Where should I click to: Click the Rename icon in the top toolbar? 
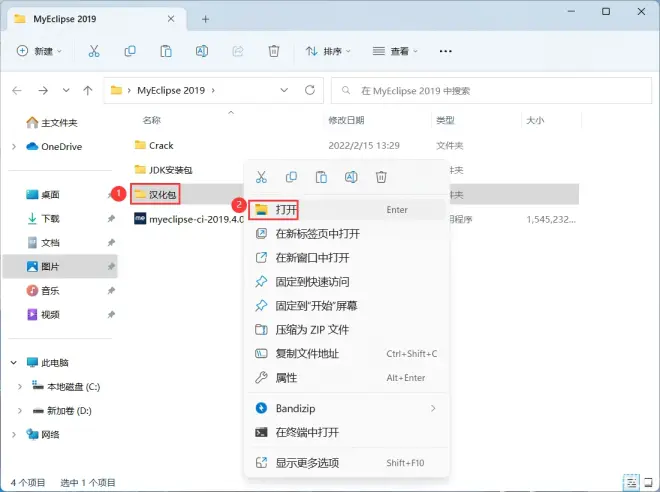click(x=202, y=51)
